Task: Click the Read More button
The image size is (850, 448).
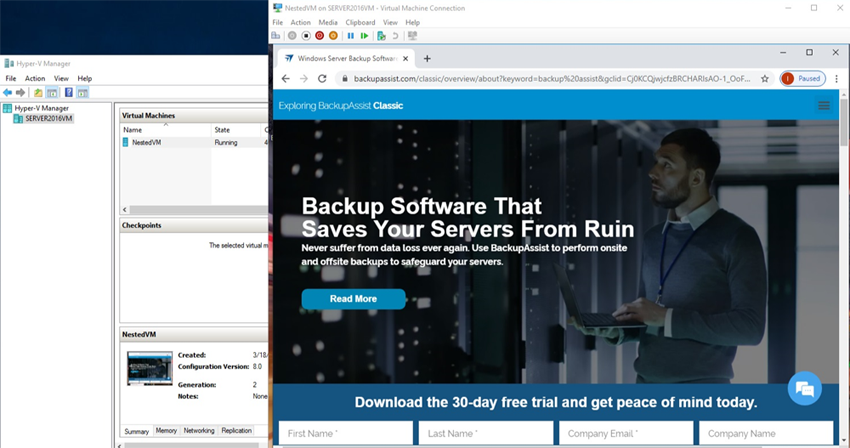Action: (x=353, y=299)
